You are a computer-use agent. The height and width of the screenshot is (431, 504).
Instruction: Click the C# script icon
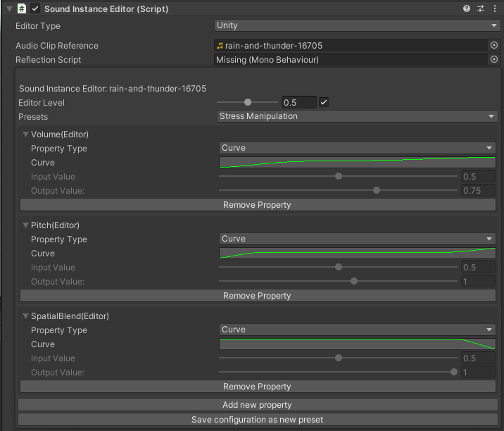22,9
